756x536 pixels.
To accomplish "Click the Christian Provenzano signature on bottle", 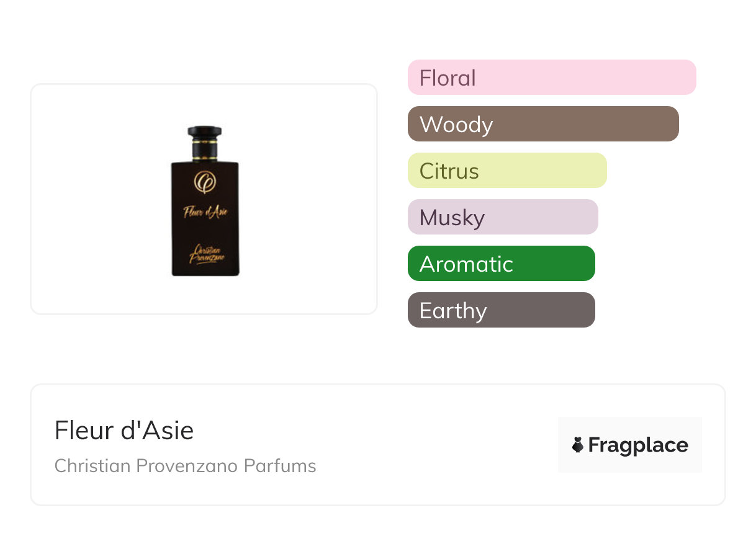I will click(x=205, y=253).
